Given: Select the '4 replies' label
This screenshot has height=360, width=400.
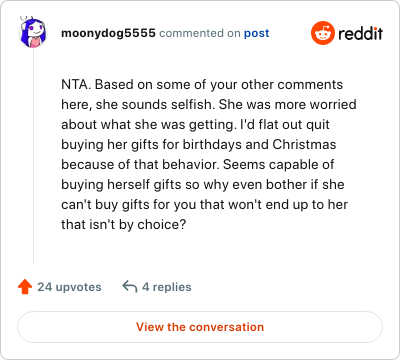Looking at the screenshot, I should pyautogui.click(x=167, y=287).
